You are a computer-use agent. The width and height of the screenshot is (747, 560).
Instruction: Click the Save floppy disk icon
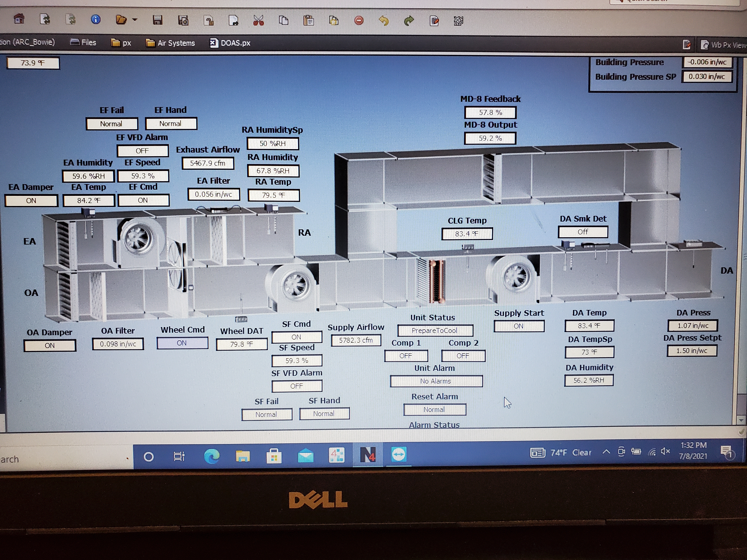point(157,20)
